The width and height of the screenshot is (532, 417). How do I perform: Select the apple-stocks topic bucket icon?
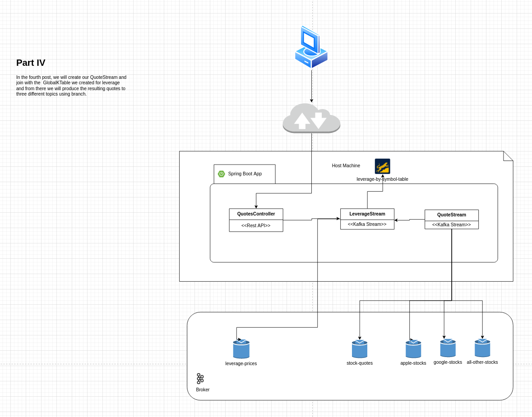point(413,349)
